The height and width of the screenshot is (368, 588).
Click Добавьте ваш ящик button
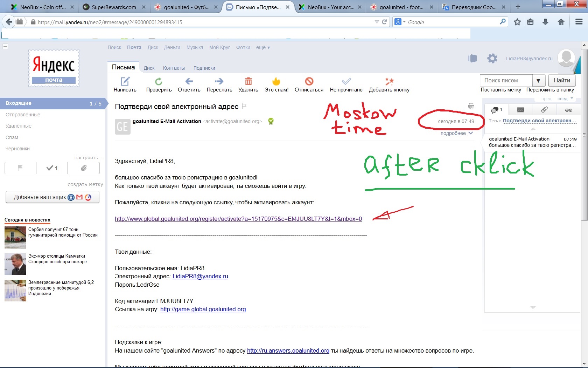point(52,197)
